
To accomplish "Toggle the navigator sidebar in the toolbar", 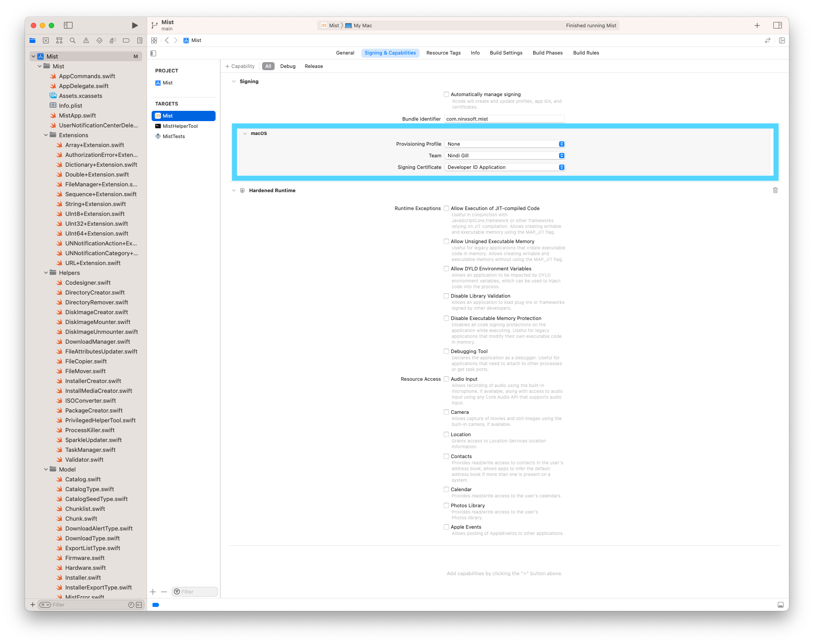I will (x=68, y=25).
